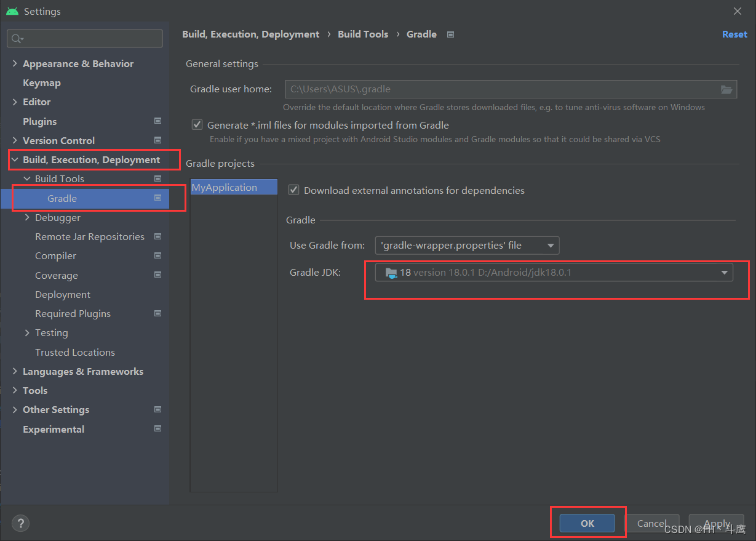Click the project-level icon next to Required Plugins
Viewport: 756px width, 541px height.
click(158, 313)
